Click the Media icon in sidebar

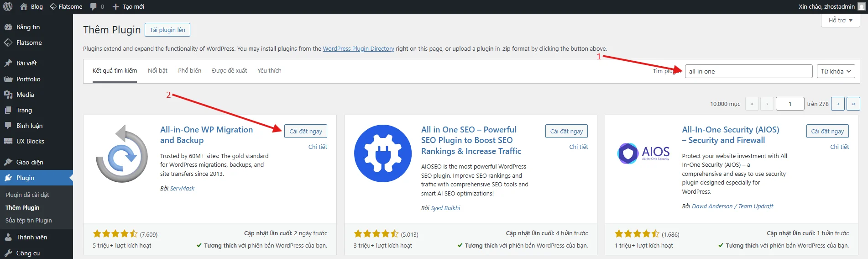pyautogui.click(x=8, y=95)
